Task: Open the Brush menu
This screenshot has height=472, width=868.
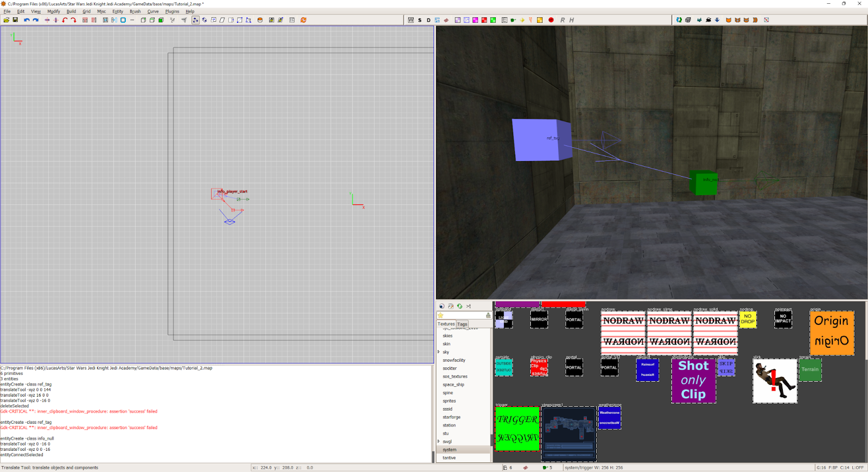Action: coord(135,11)
